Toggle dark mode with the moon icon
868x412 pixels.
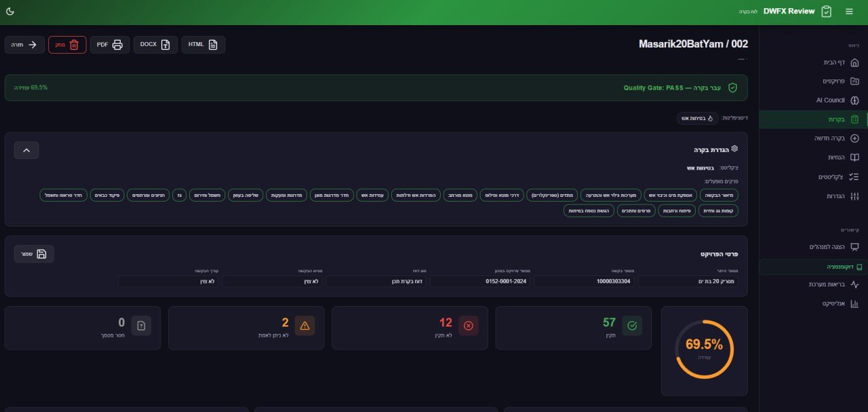click(10, 12)
